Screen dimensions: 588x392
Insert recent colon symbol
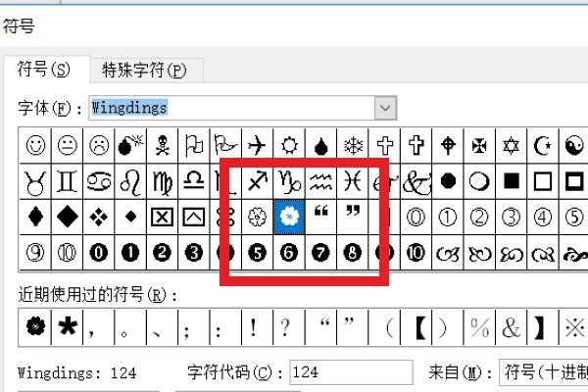225,327
